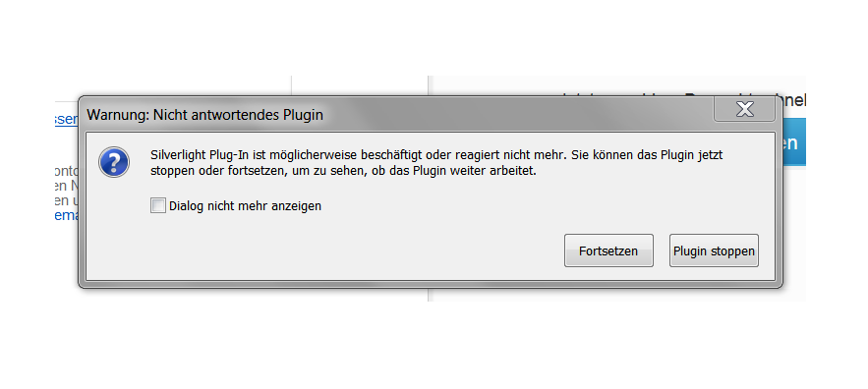Open the partially hidden blue link starting 'ema'
The width and height of the screenshot is (868, 389).
pyautogui.click(x=67, y=215)
